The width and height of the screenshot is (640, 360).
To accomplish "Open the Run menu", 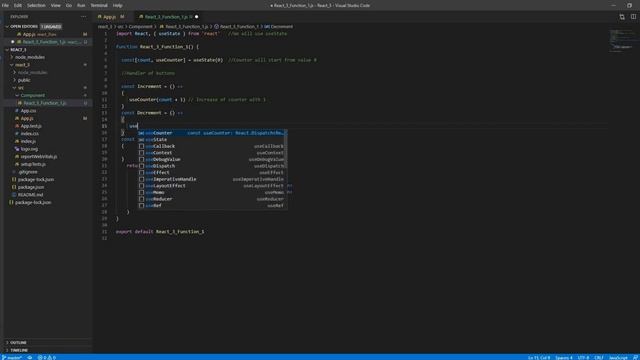I will coord(81,5).
